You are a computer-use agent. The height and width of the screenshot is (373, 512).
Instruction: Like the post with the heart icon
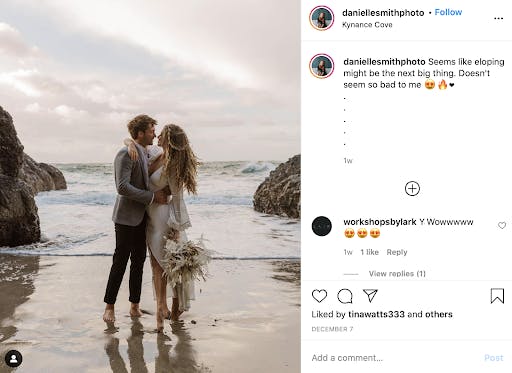[x=319, y=296]
